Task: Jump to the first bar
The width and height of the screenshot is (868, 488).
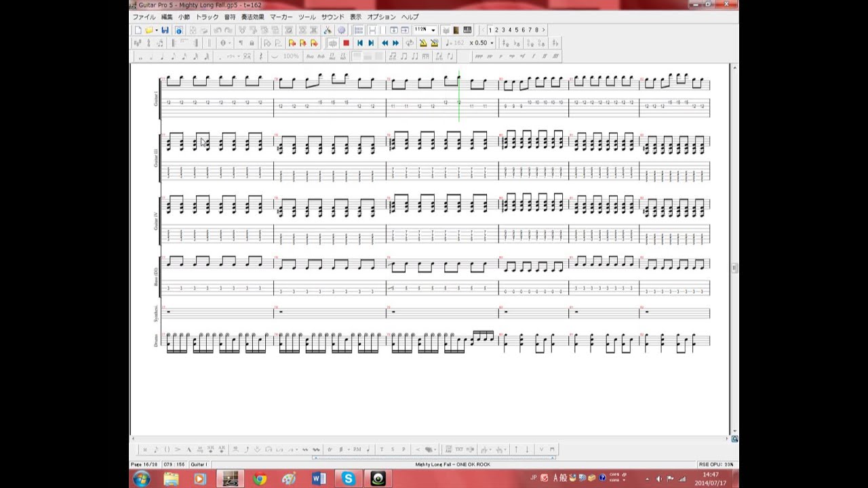Action: pos(360,43)
